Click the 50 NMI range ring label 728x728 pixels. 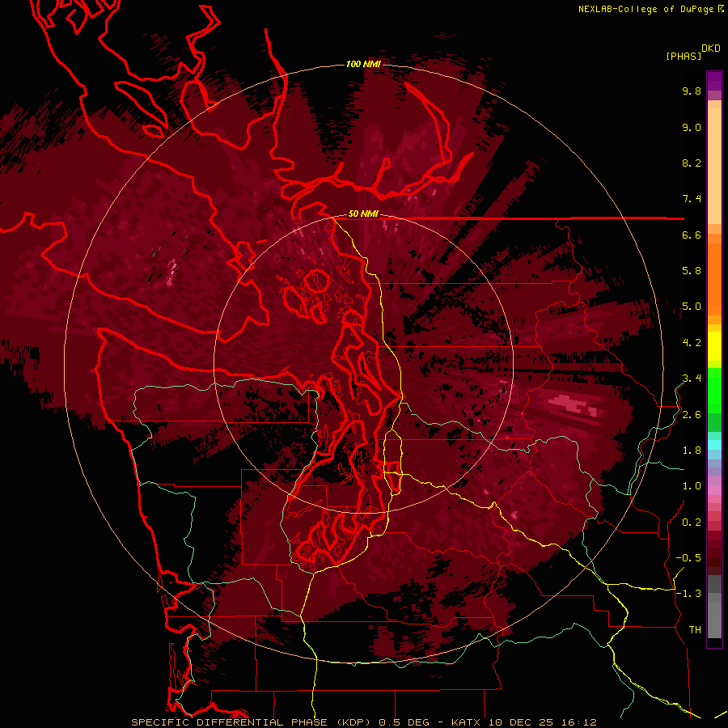(363, 214)
